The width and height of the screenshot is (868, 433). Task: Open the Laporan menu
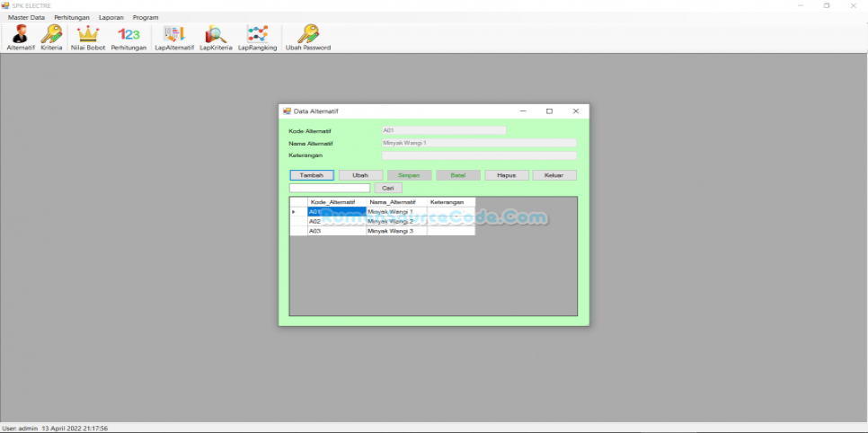111,17
